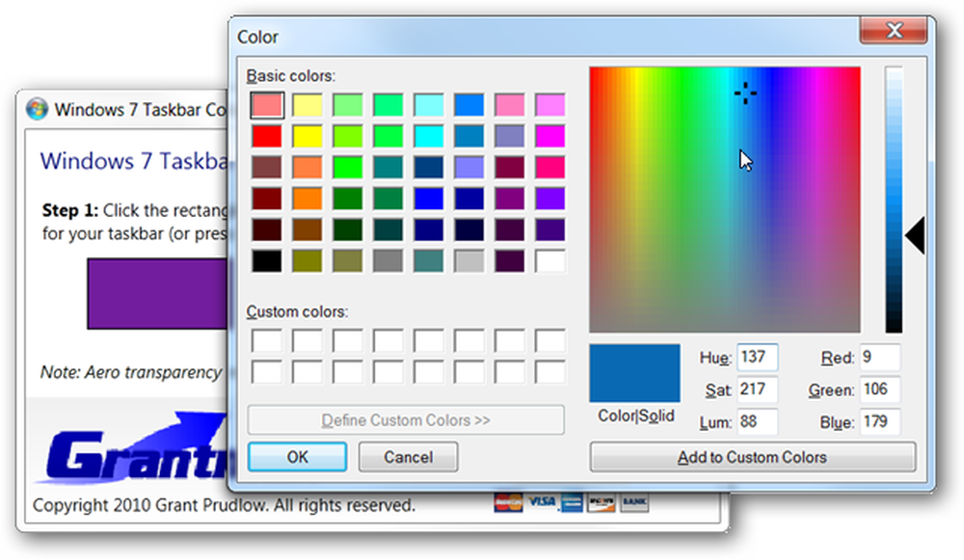Select the bright yellow basic color
964x560 pixels.
coord(307,136)
